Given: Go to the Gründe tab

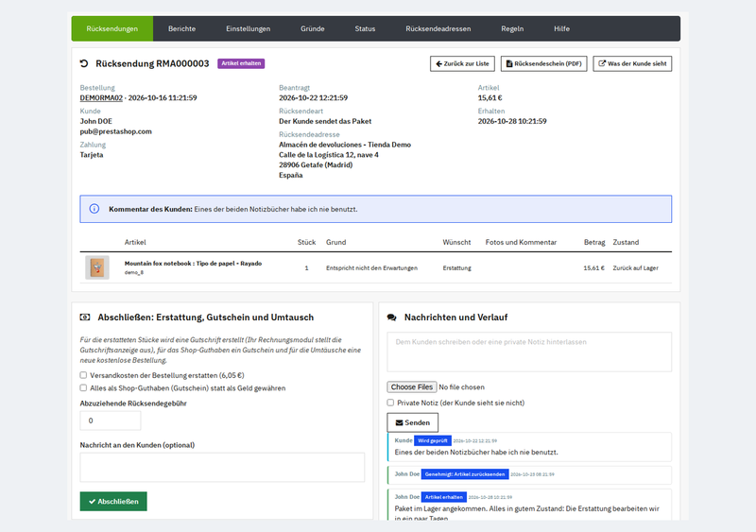Looking at the screenshot, I should click(313, 28).
